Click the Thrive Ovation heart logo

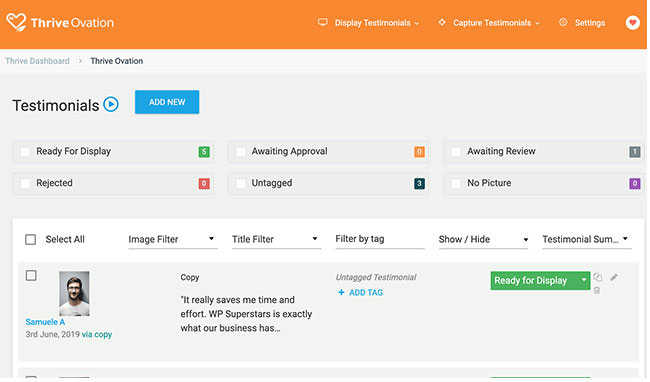(x=17, y=22)
